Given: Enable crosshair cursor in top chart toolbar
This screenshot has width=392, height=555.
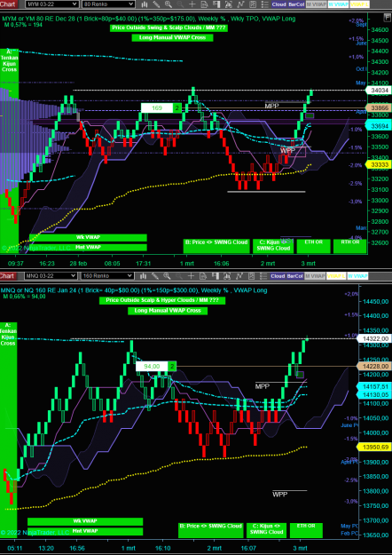Looking at the screenshot, I should (x=192, y=4).
